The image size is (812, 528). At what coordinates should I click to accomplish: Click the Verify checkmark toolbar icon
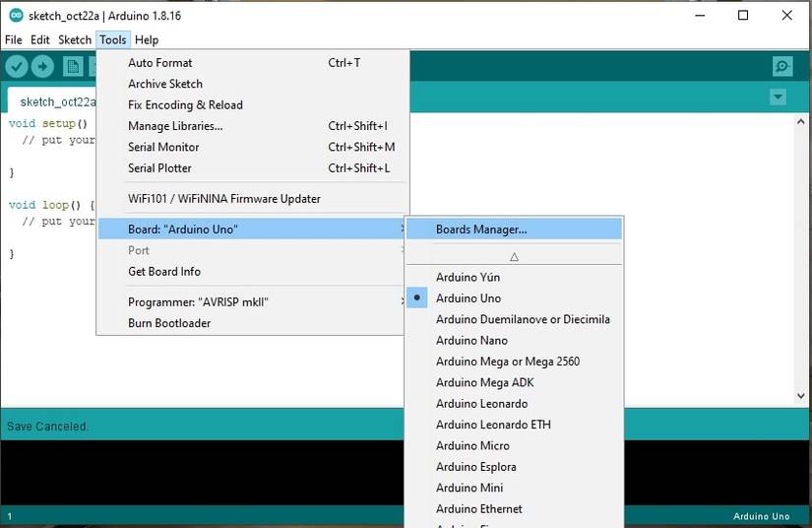point(17,66)
